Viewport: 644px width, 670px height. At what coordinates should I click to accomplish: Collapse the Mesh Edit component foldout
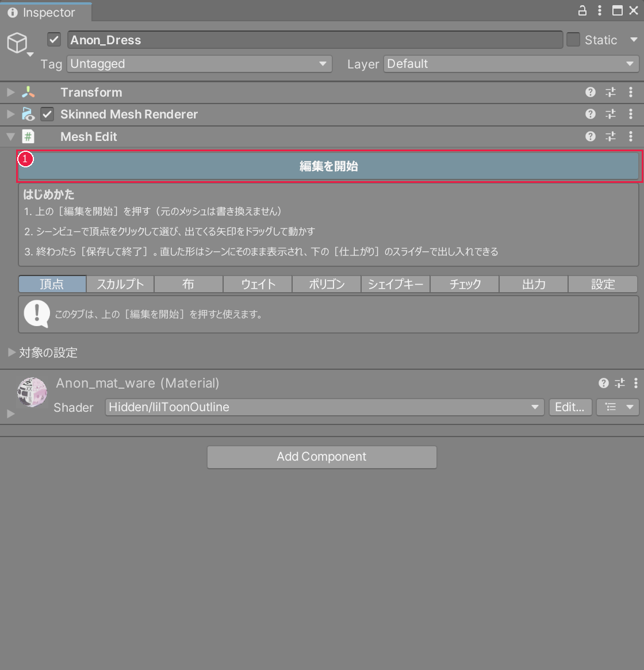tap(11, 137)
